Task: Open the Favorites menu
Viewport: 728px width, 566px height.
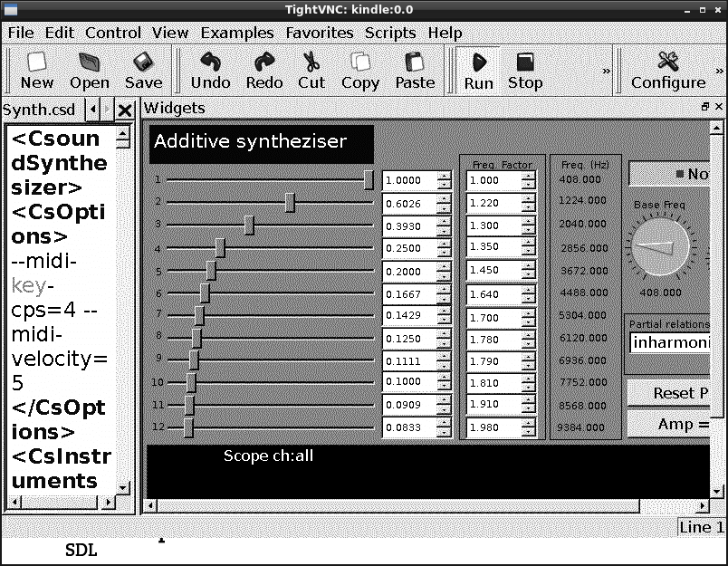Action: click(x=320, y=33)
